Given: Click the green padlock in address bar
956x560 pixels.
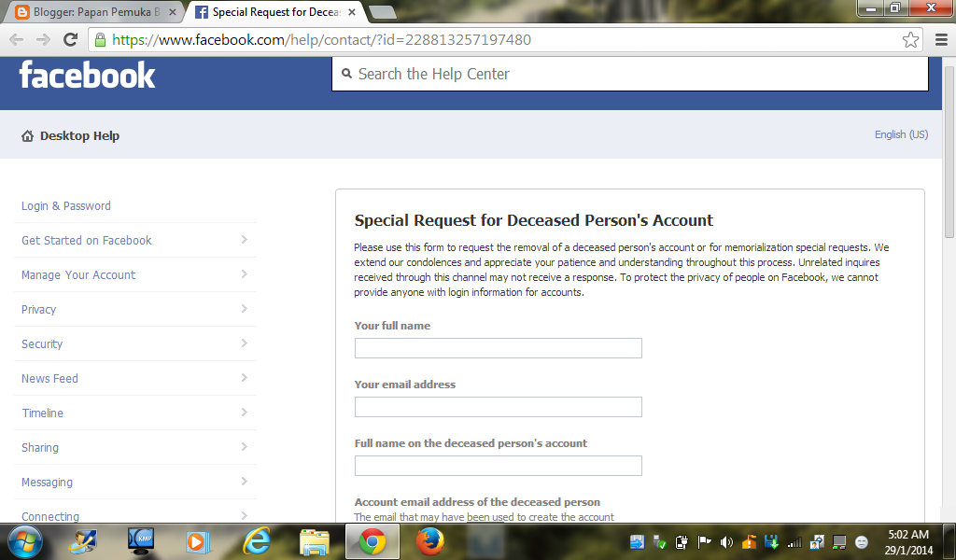Looking at the screenshot, I should pyautogui.click(x=100, y=39).
